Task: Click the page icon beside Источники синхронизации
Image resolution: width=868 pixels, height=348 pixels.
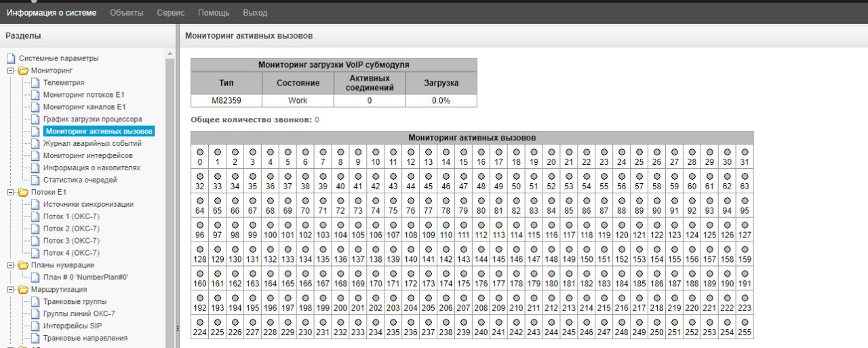Action: click(x=35, y=204)
